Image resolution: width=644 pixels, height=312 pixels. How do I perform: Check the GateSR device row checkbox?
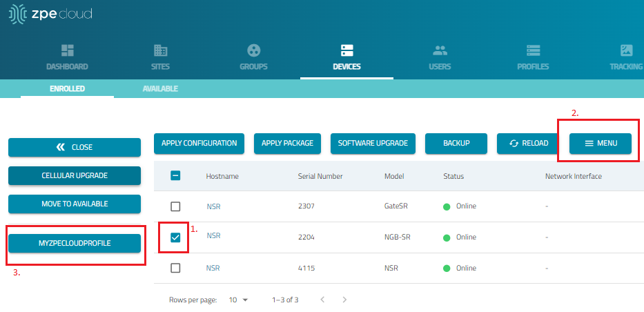(x=175, y=206)
